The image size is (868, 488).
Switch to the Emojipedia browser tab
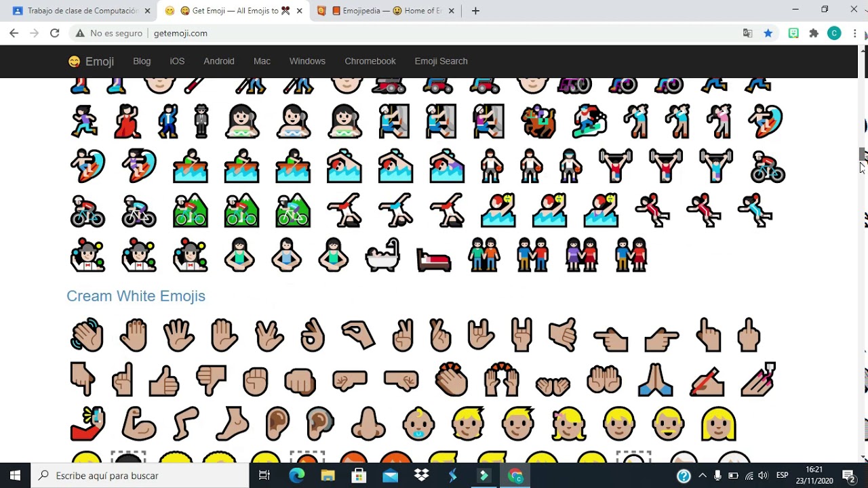point(385,11)
